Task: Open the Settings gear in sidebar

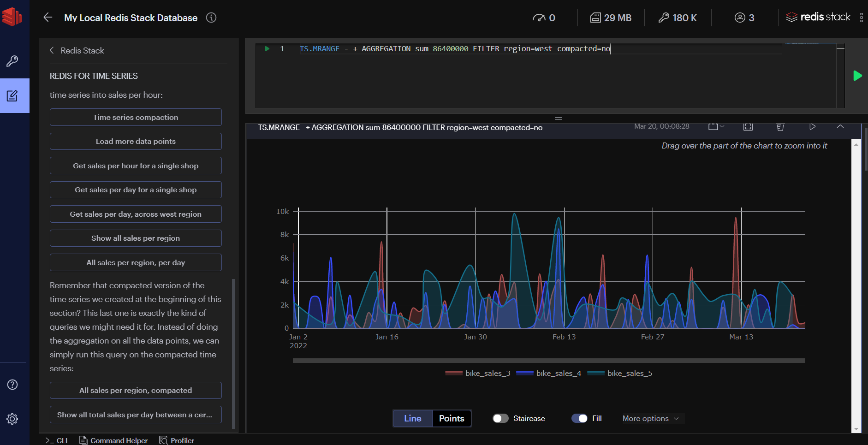Action: [12, 419]
